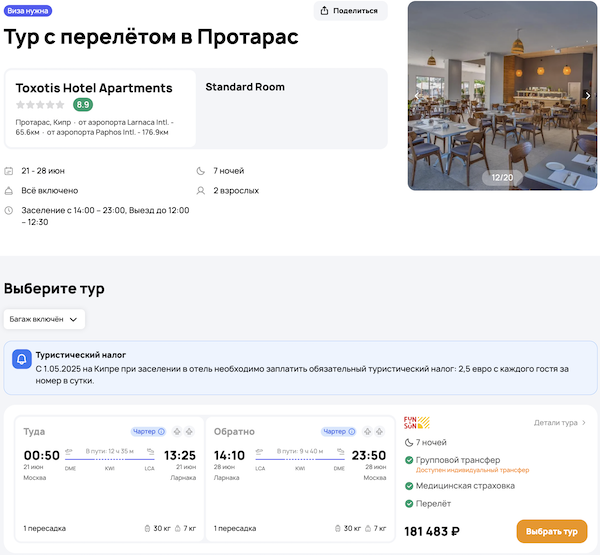The height and width of the screenshot is (555, 600).
Task: Click the Fun & Sun tour operator logo
Action: (x=415, y=423)
